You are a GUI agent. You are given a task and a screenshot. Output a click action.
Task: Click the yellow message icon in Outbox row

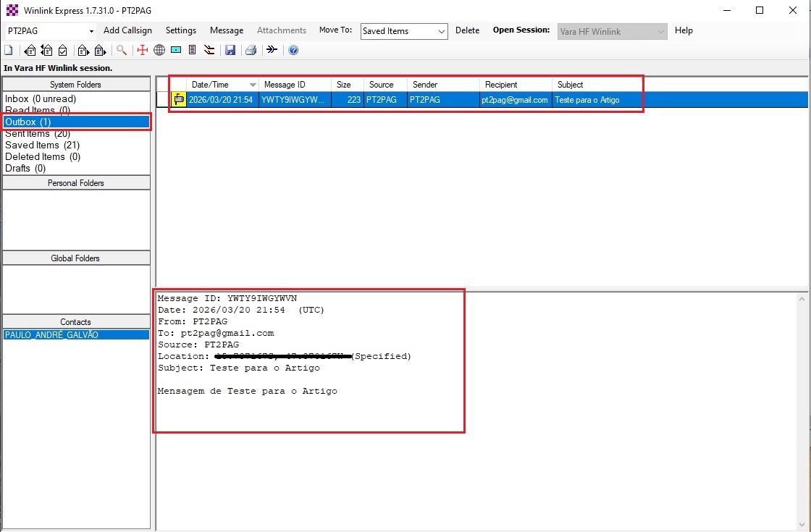tap(178, 100)
